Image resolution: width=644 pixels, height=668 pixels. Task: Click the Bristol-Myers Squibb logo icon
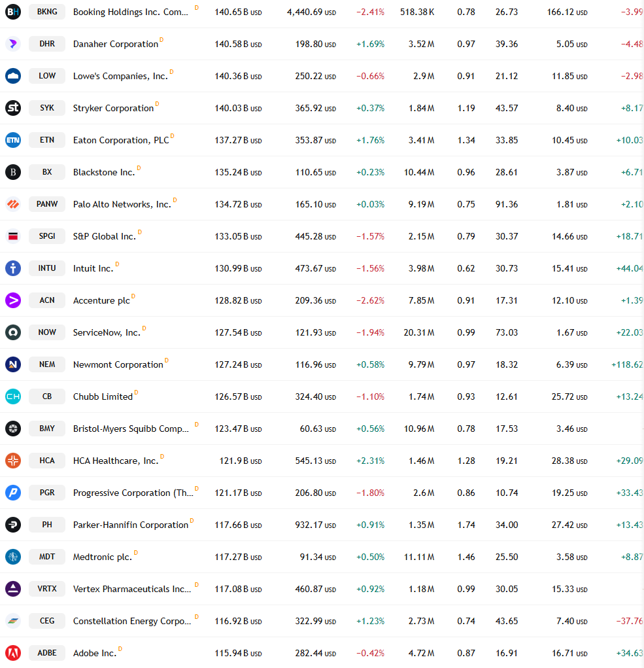tap(13, 429)
